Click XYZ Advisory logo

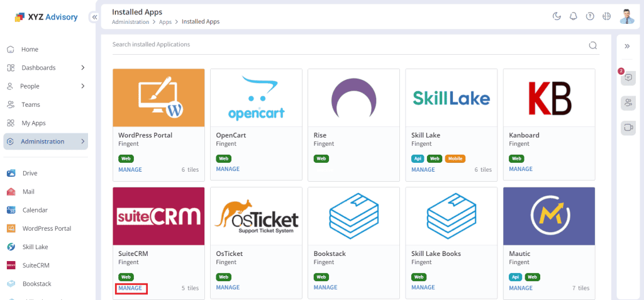pos(45,17)
